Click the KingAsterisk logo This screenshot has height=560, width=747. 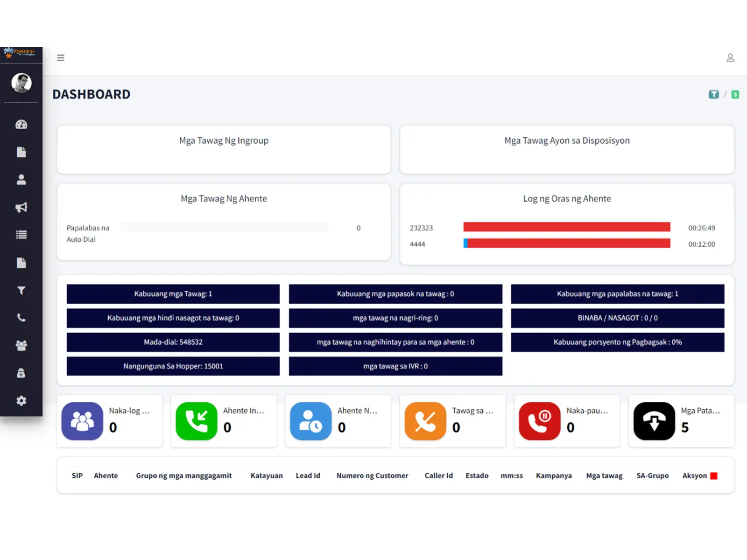(19, 53)
